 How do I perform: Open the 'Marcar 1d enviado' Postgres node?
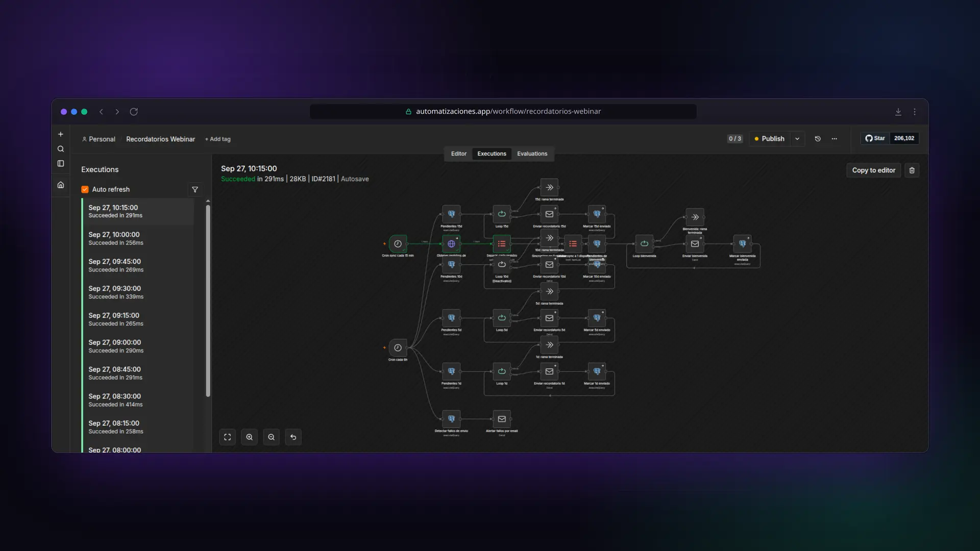(597, 371)
